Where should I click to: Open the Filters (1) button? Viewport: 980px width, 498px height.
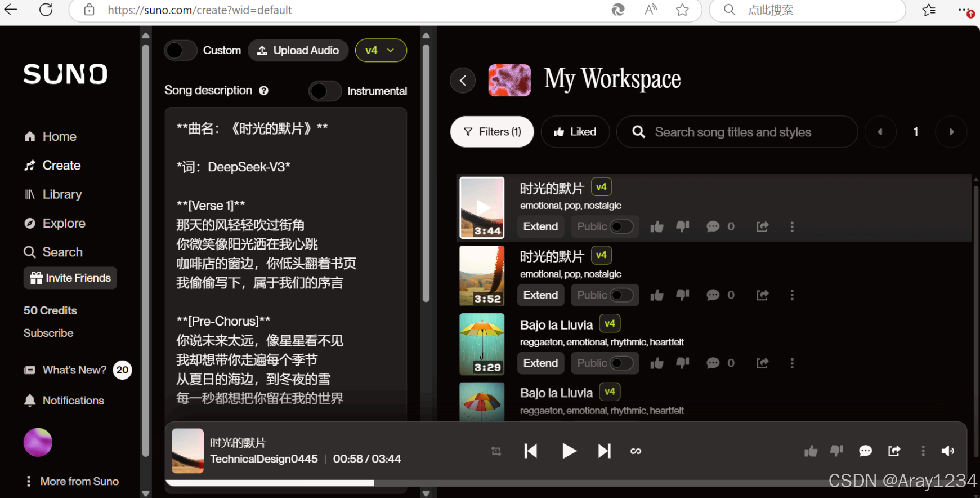pyautogui.click(x=492, y=132)
